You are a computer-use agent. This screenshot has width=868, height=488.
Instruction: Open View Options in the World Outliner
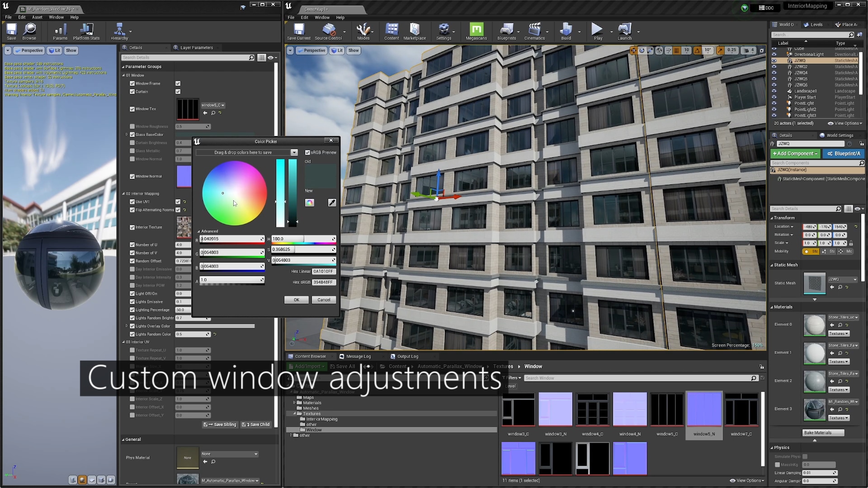pos(845,123)
